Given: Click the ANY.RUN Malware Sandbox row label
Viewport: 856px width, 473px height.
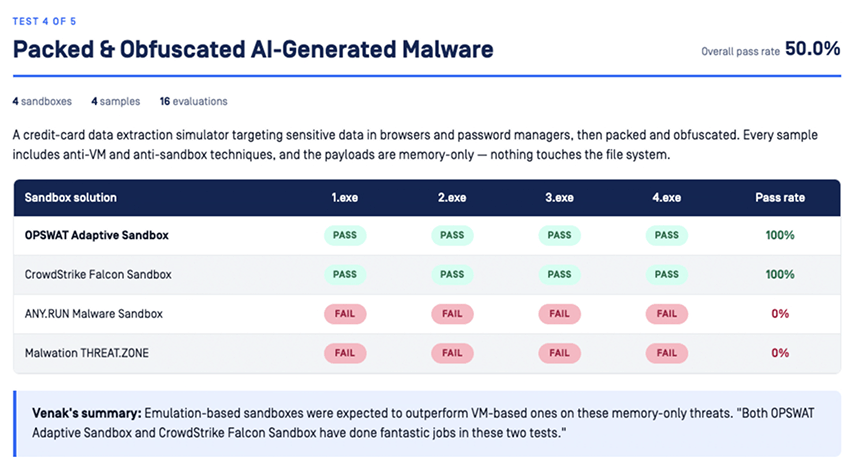Looking at the screenshot, I should pyautogui.click(x=94, y=314).
